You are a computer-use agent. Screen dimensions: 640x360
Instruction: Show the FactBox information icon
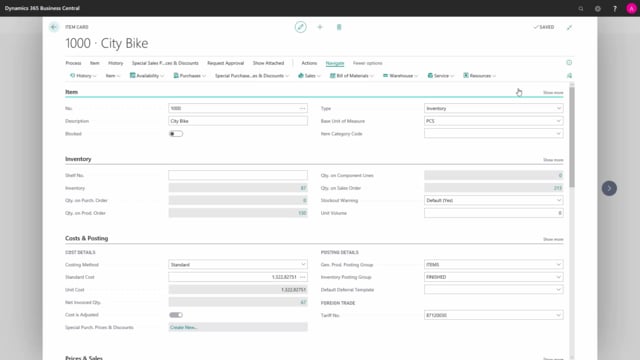pyautogui.click(x=569, y=62)
